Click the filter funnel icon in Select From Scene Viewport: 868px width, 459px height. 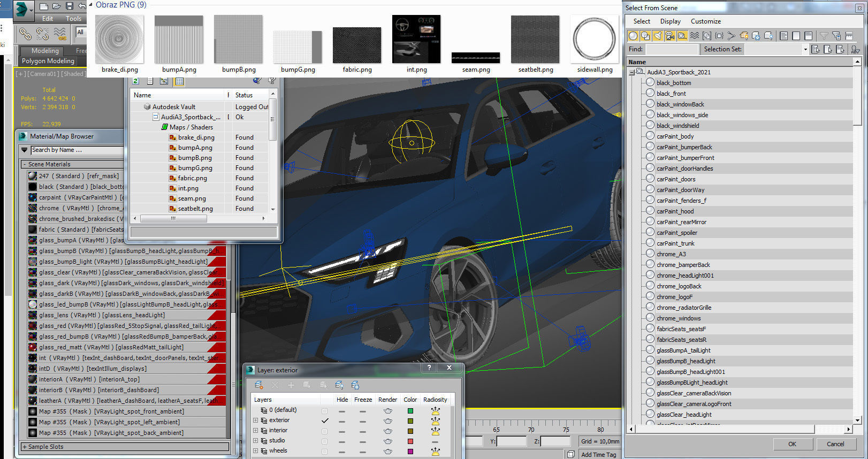(824, 36)
